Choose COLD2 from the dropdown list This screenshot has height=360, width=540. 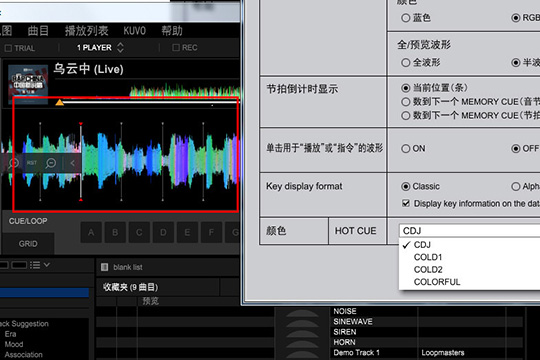click(x=469, y=269)
